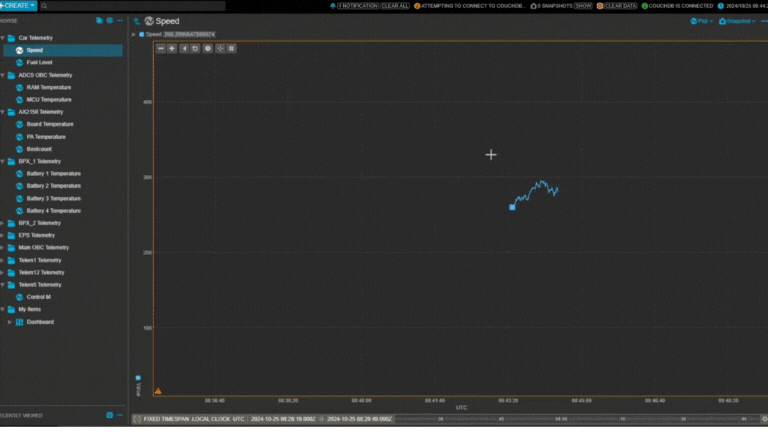Open MCU Temperature telemetry item
Viewport: 768px width, 432px height.
49,99
